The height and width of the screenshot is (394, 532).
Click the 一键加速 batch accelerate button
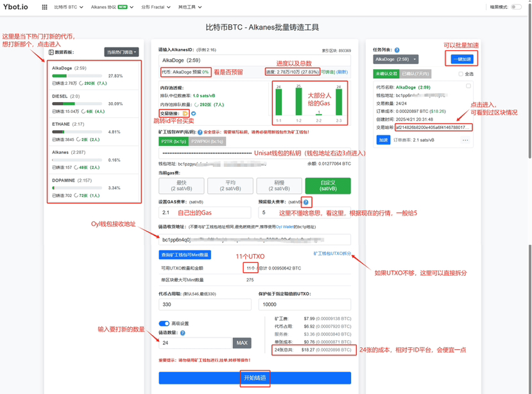coord(462,59)
